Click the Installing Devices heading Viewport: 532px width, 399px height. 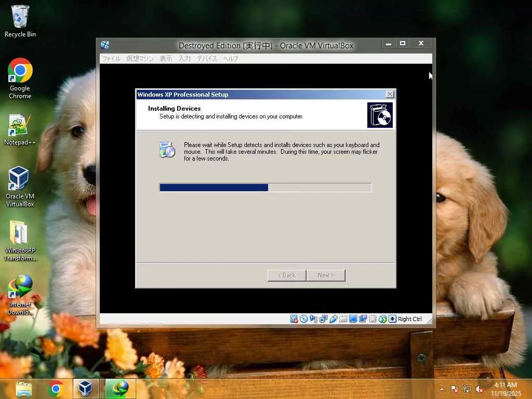(x=175, y=109)
